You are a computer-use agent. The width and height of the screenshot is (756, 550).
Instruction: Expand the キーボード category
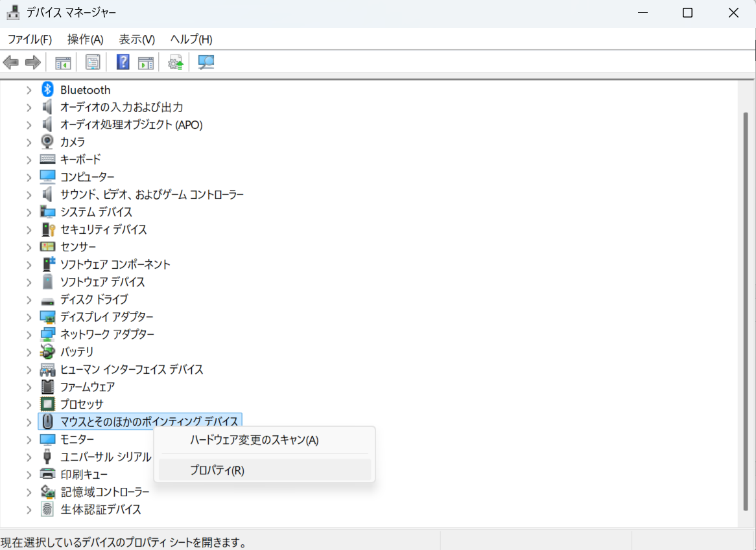pyautogui.click(x=29, y=159)
